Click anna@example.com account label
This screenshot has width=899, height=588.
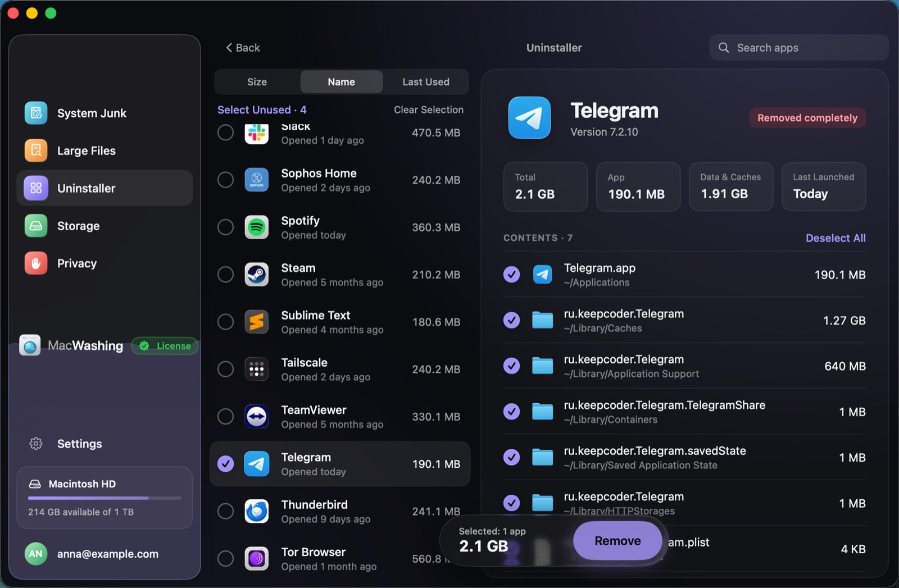tap(108, 554)
